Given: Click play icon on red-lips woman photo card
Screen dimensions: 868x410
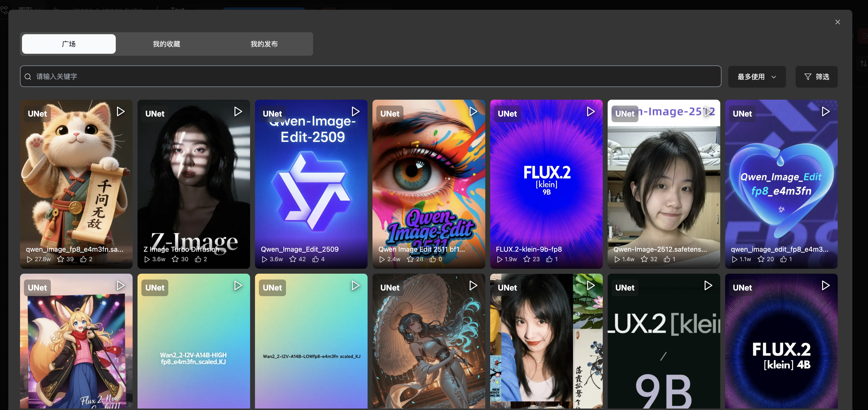Looking at the screenshot, I should pyautogui.click(x=590, y=286).
